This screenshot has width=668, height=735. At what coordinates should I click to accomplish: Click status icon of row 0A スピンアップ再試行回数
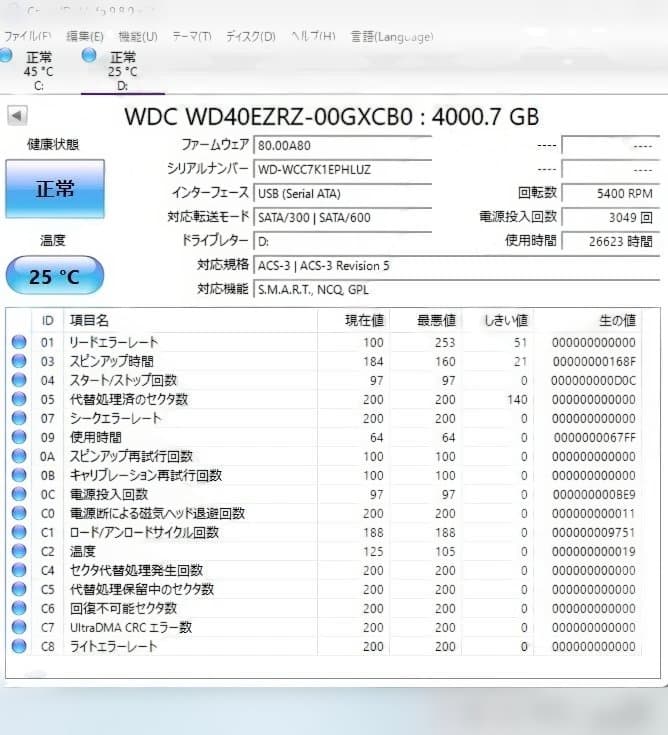[19, 456]
